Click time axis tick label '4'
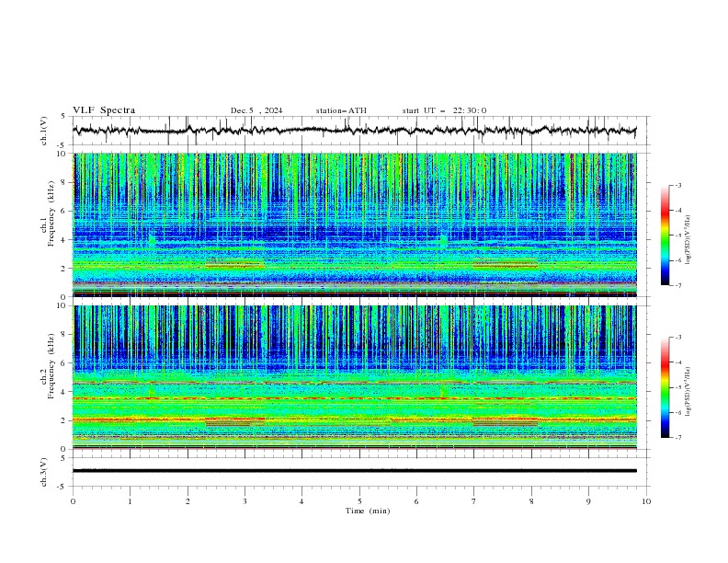The width and height of the screenshot is (728, 563). (301, 501)
